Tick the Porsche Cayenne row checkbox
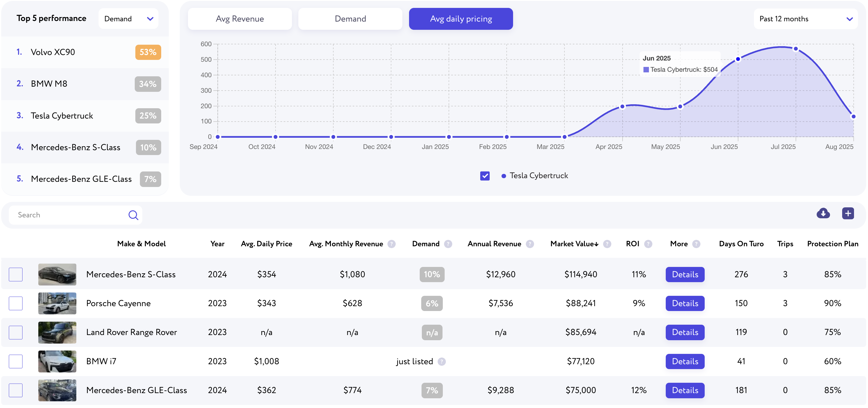The width and height of the screenshot is (868, 408). point(16,303)
